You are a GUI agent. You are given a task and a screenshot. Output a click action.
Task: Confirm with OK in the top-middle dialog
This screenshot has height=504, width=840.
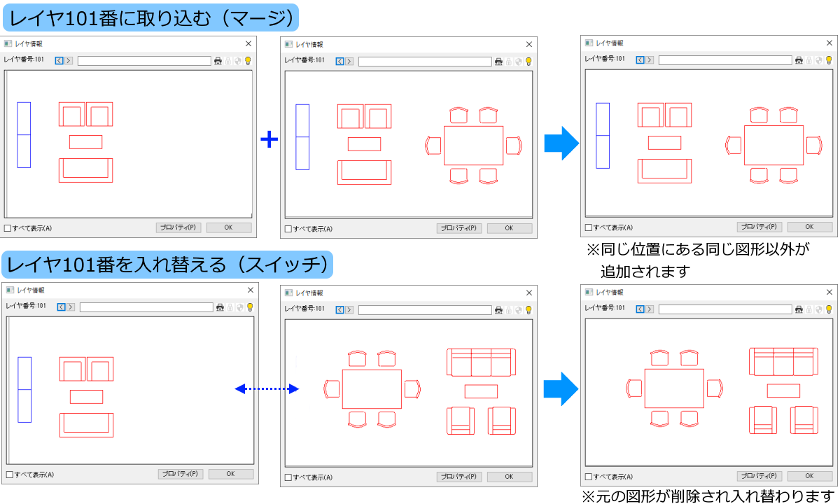pos(510,228)
